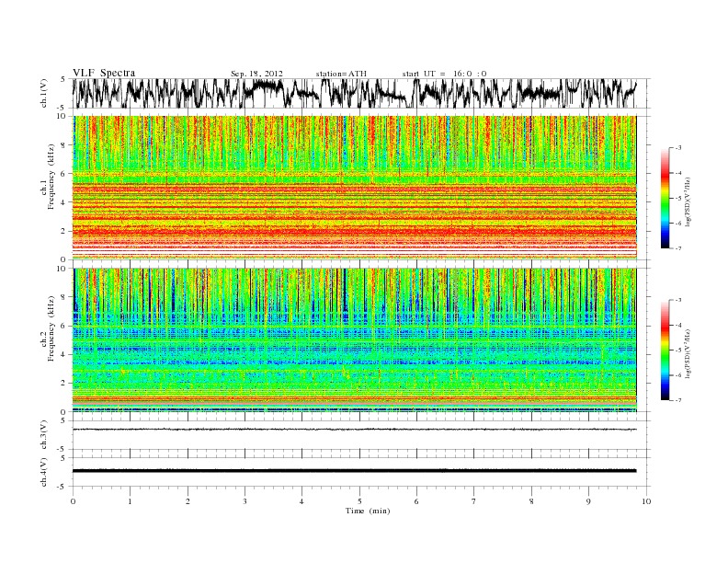Click the date text "Sep. 18, 2012"
The height and width of the screenshot is (563, 728).
pyautogui.click(x=256, y=74)
